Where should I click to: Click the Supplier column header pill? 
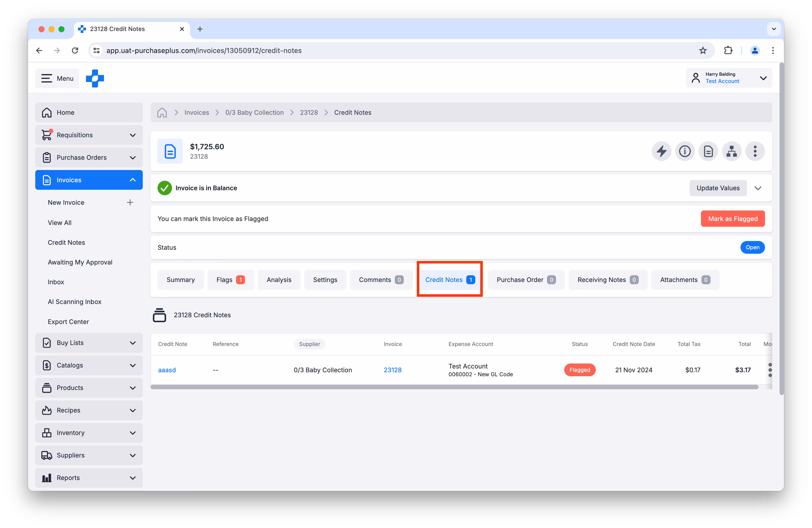309,344
